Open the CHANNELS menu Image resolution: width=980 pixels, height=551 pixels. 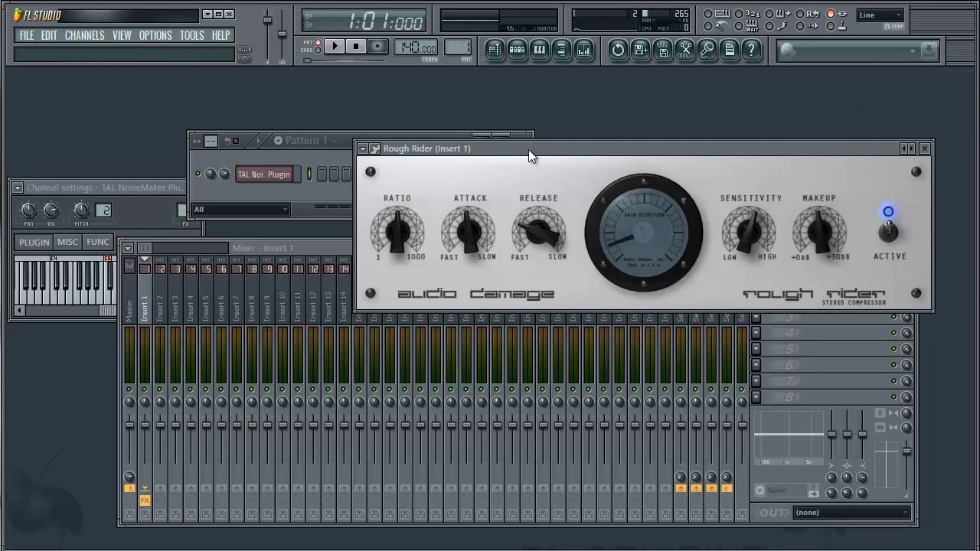(84, 35)
